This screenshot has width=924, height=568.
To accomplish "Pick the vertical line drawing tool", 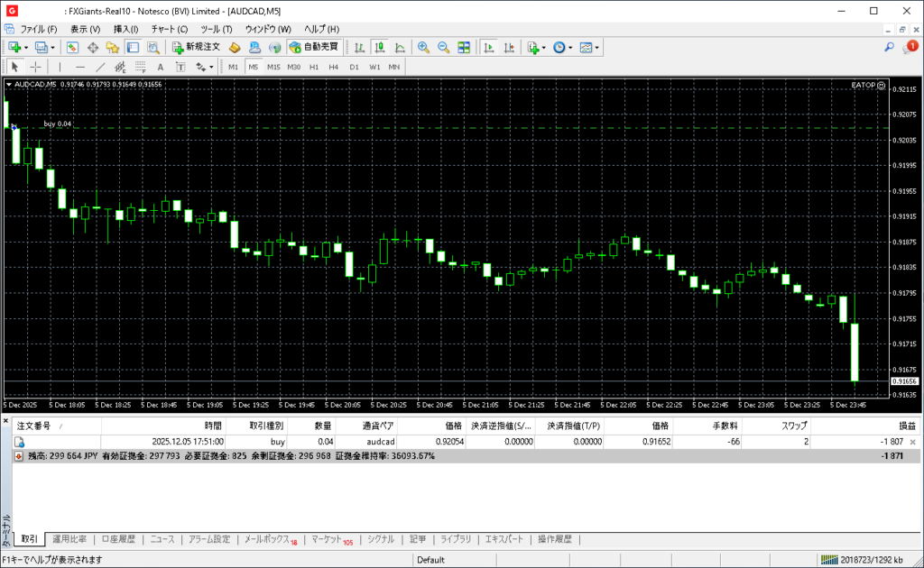I will click(60, 67).
